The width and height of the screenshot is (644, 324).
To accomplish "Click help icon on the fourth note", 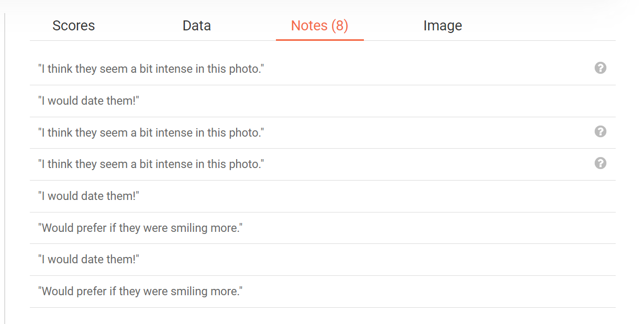I will (x=601, y=163).
